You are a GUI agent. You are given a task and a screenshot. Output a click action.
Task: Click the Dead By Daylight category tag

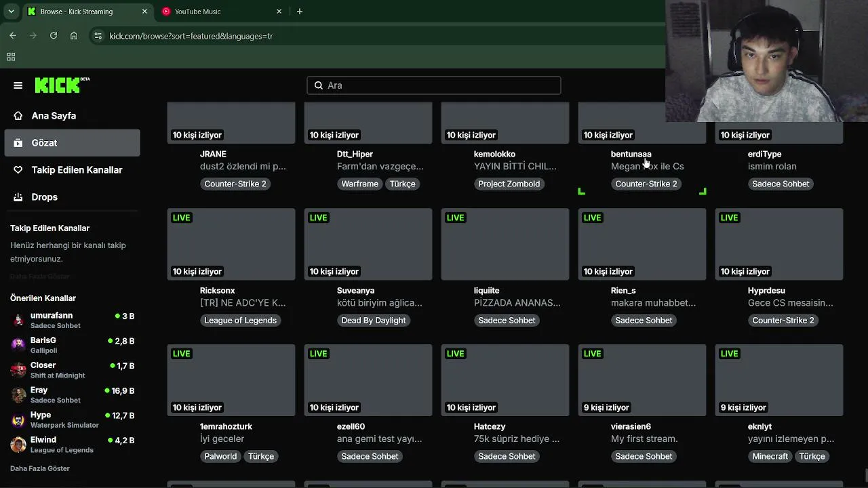(374, 320)
